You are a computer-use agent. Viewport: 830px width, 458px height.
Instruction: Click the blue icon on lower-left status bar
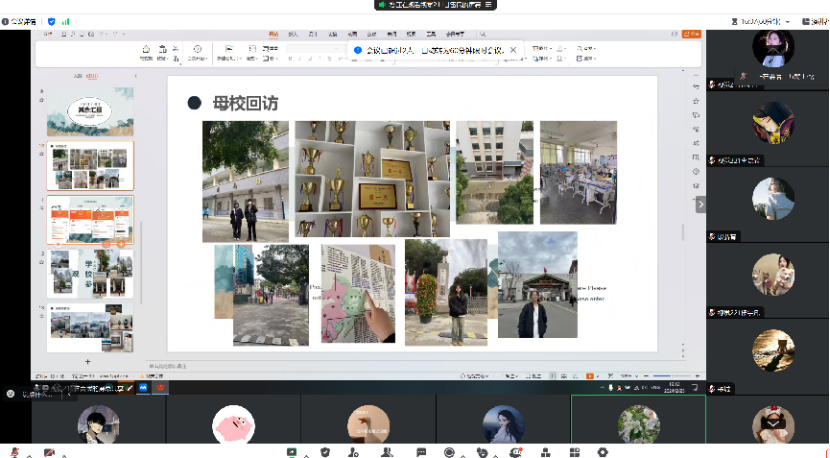143,386
